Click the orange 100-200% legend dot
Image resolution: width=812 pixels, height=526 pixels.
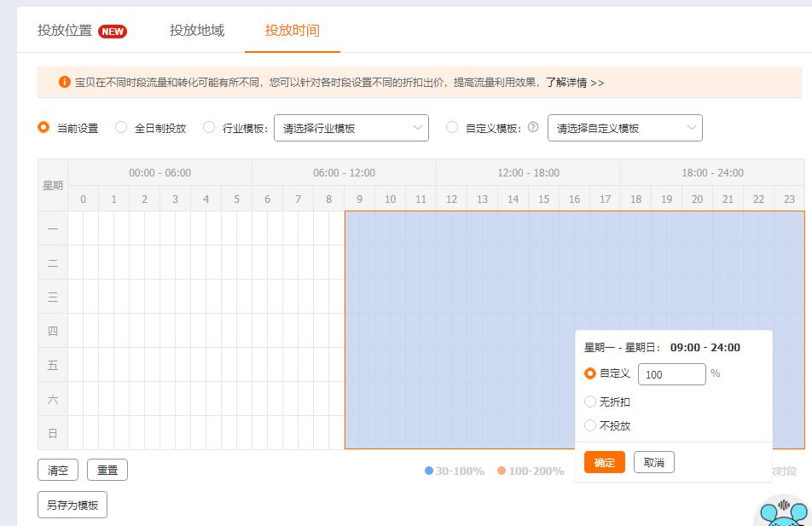click(502, 470)
